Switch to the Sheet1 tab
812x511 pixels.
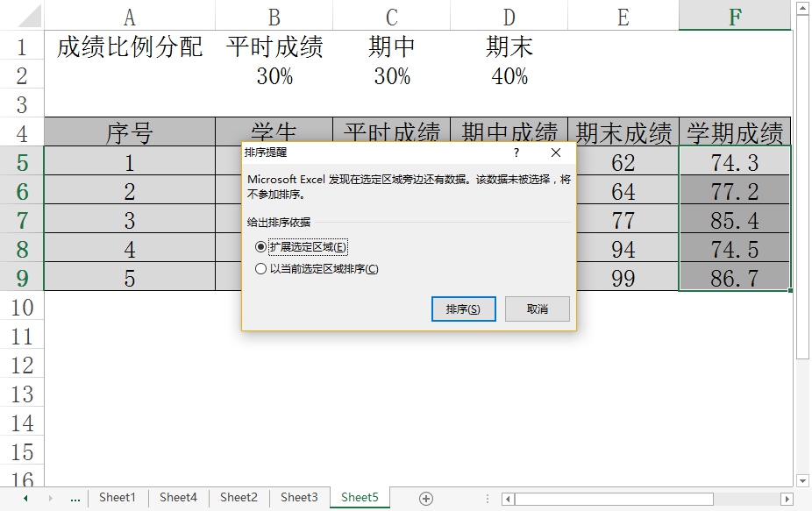pyautogui.click(x=117, y=498)
